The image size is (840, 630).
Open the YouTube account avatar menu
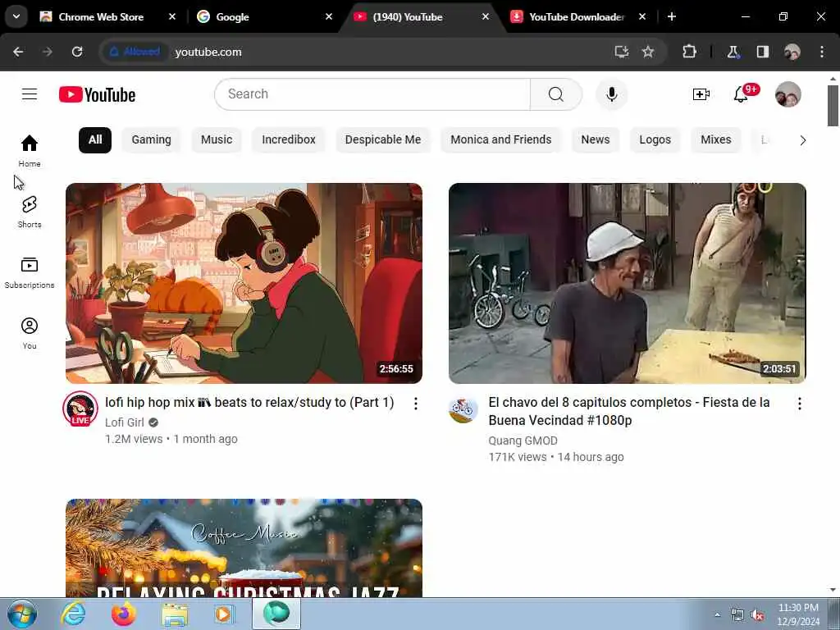(x=788, y=94)
